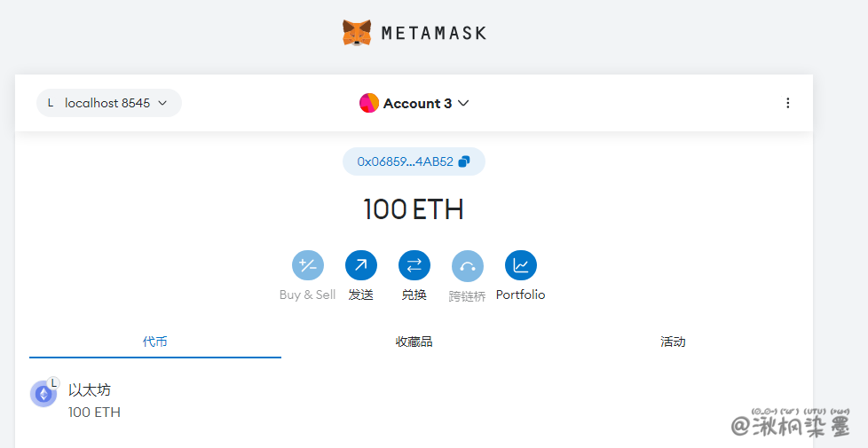Open the 兑换 (Swap) icon
The width and height of the screenshot is (868, 448).
pos(414,265)
